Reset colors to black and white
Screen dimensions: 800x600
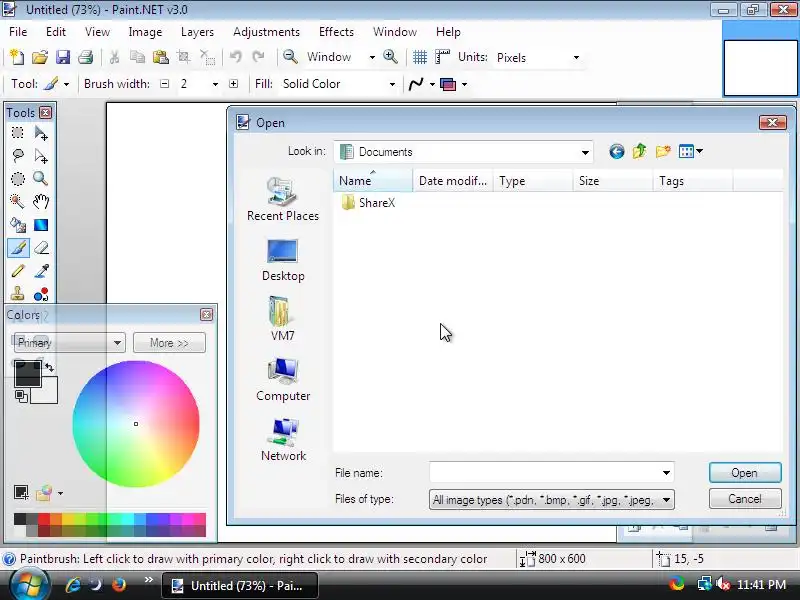[20, 396]
